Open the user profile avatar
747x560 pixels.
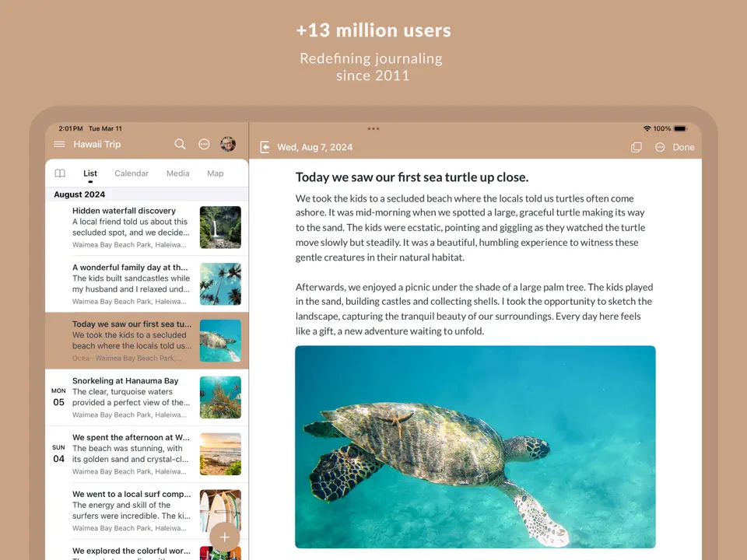[228, 145]
